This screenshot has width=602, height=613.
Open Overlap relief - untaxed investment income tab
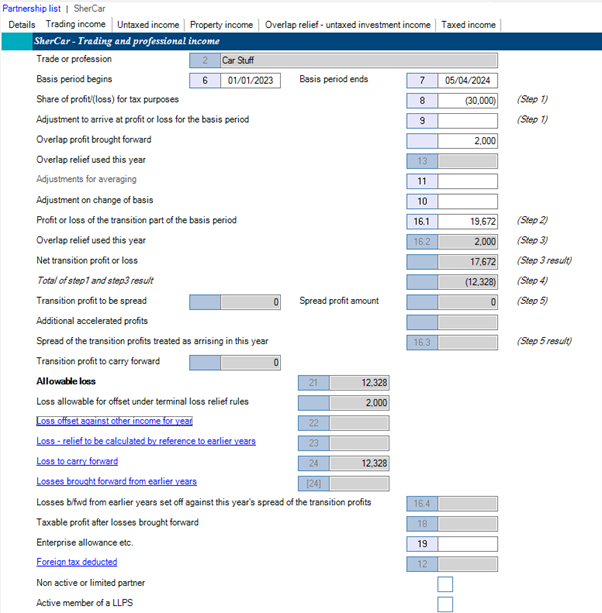348,24
